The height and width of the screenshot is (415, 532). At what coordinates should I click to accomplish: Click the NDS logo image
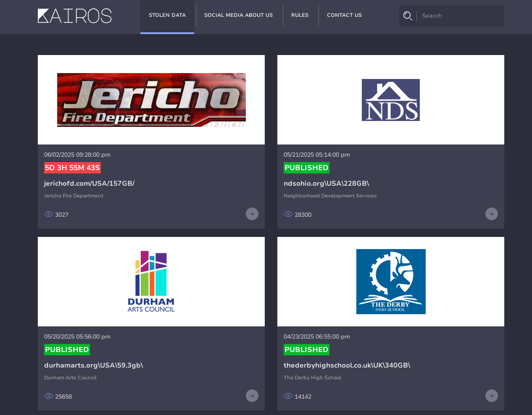pyautogui.click(x=391, y=100)
